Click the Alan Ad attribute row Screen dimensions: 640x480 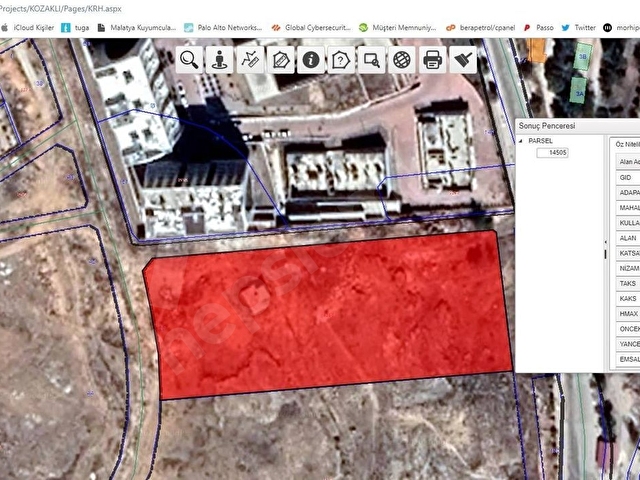(x=628, y=162)
